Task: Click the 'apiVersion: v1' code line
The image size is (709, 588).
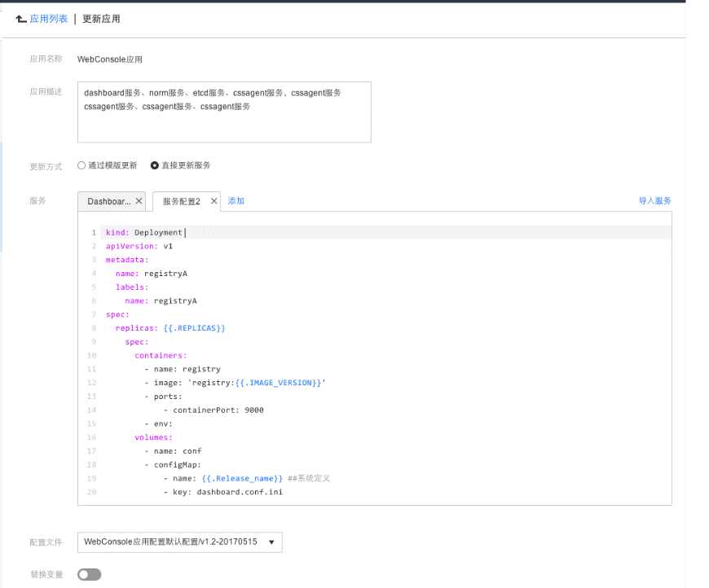Action: click(x=139, y=246)
